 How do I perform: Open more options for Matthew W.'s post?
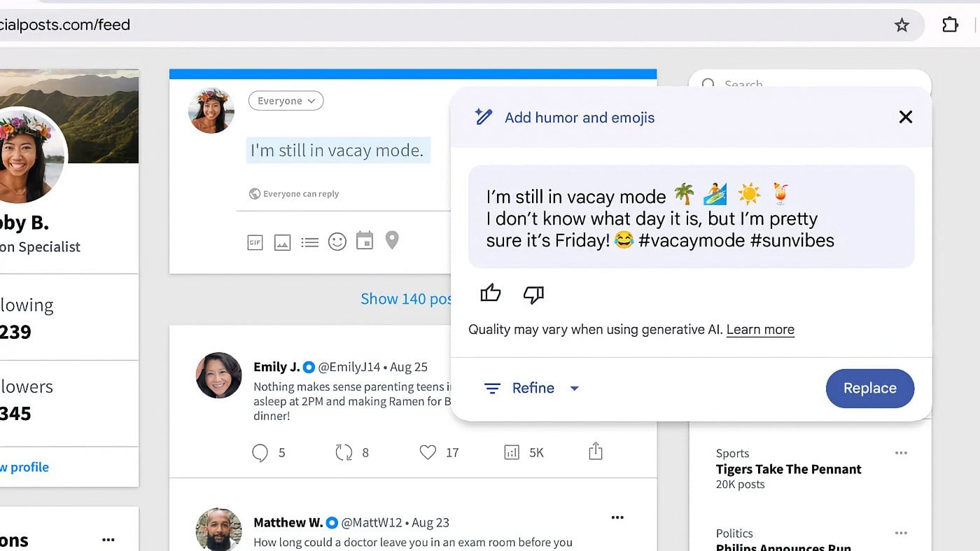[617, 517]
